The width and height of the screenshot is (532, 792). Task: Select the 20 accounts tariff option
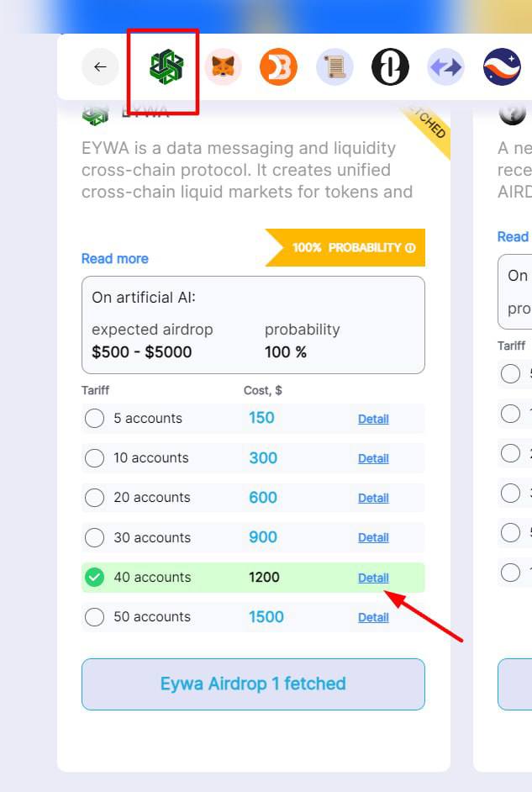94,498
